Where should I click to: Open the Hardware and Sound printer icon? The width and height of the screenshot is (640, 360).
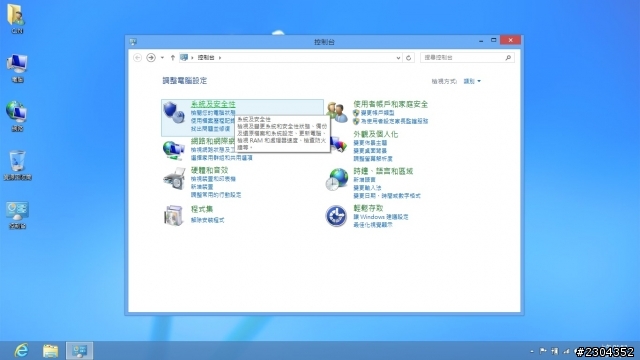coord(174,178)
